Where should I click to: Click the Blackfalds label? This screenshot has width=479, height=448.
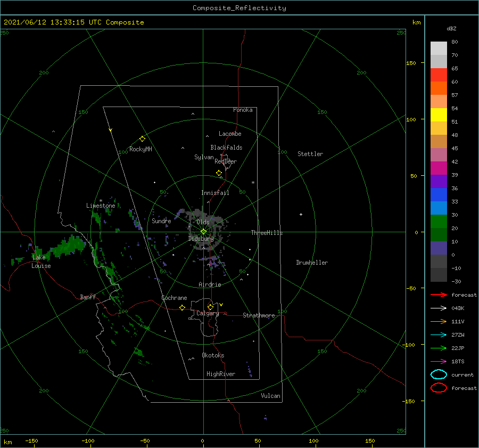point(226,148)
